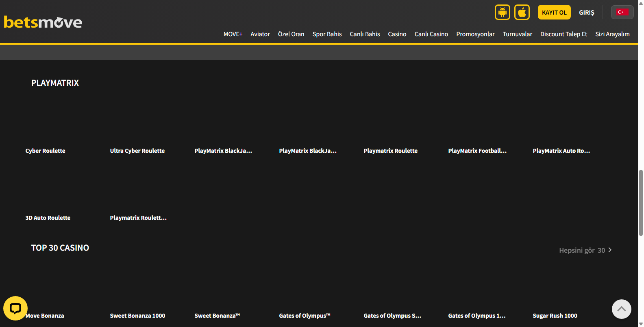Open the live chat bubble icon

(x=15, y=308)
